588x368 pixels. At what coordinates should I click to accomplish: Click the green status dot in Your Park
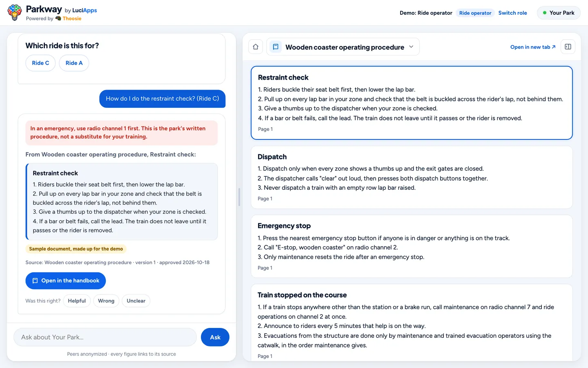pos(545,13)
